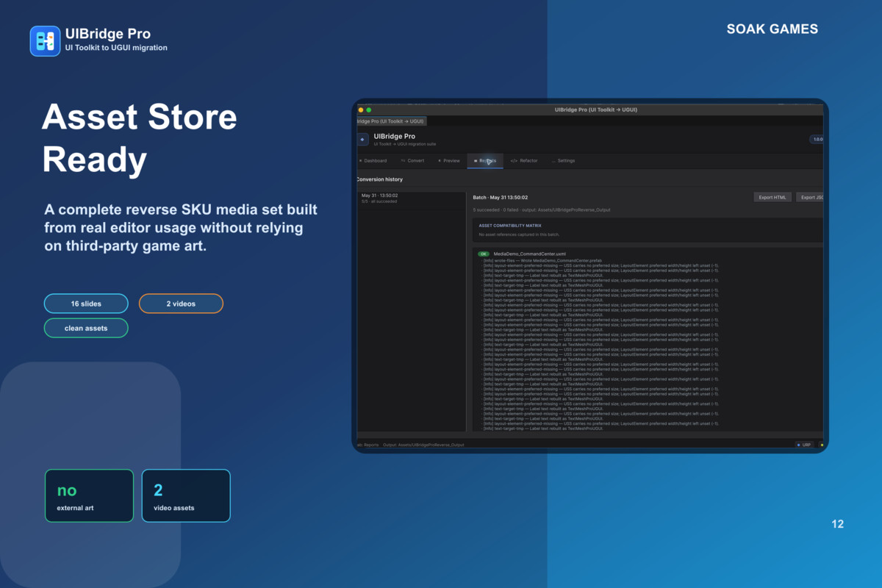Click the '2 video assets' stat card

[x=186, y=496]
